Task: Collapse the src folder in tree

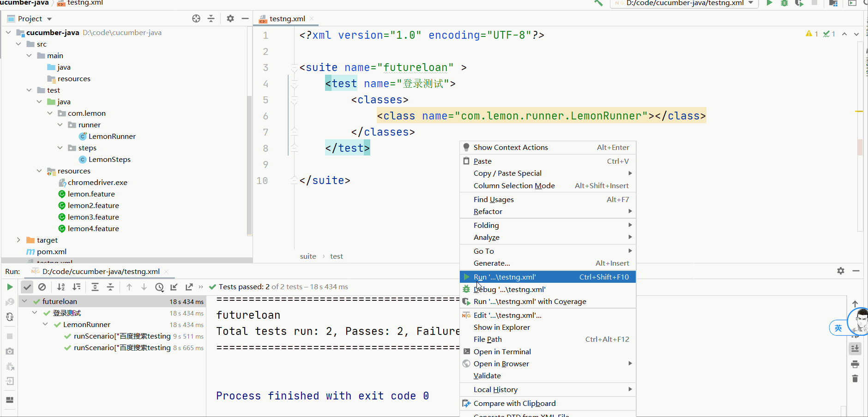Action: (x=18, y=44)
